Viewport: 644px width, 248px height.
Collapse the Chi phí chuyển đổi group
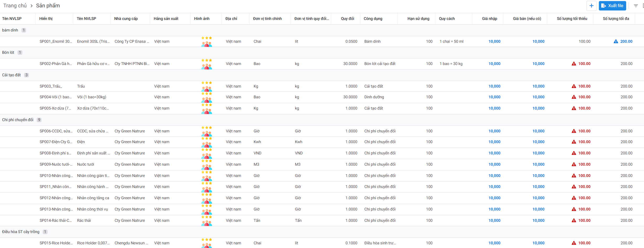click(18, 120)
